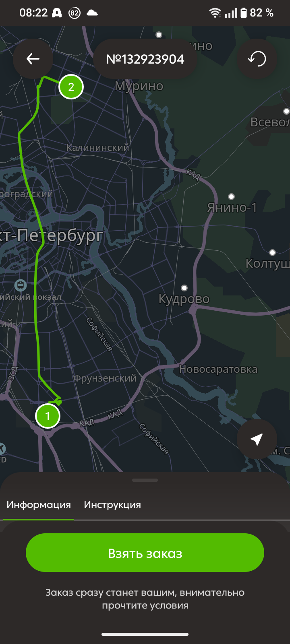Viewport: 290px width, 644px height.
Task: Tap route marker number 2
Action: click(71, 87)
